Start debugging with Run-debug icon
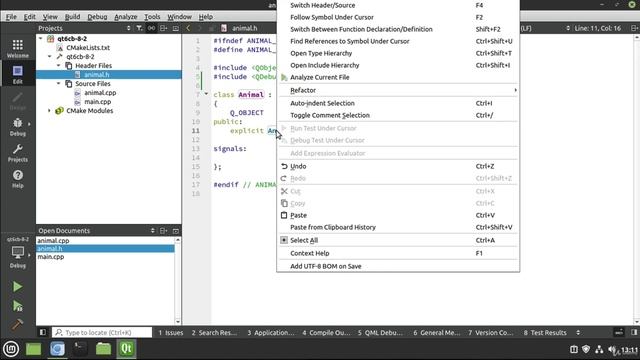 pyautogui.click(x=17, y=306)
